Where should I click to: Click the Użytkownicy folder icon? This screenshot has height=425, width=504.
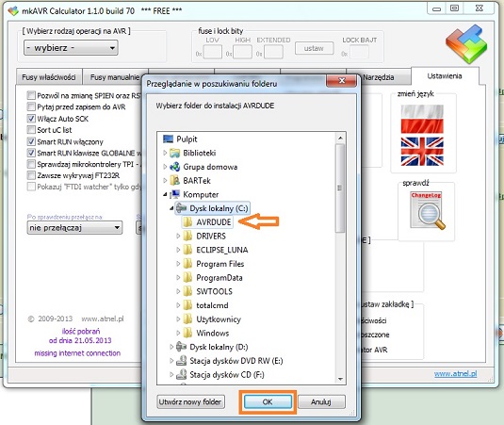pos(187,319)
